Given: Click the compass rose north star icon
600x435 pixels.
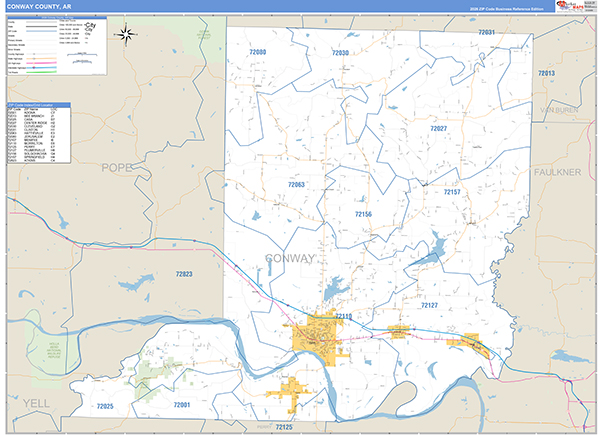Looking at the screenshot, I should [126, 35].
